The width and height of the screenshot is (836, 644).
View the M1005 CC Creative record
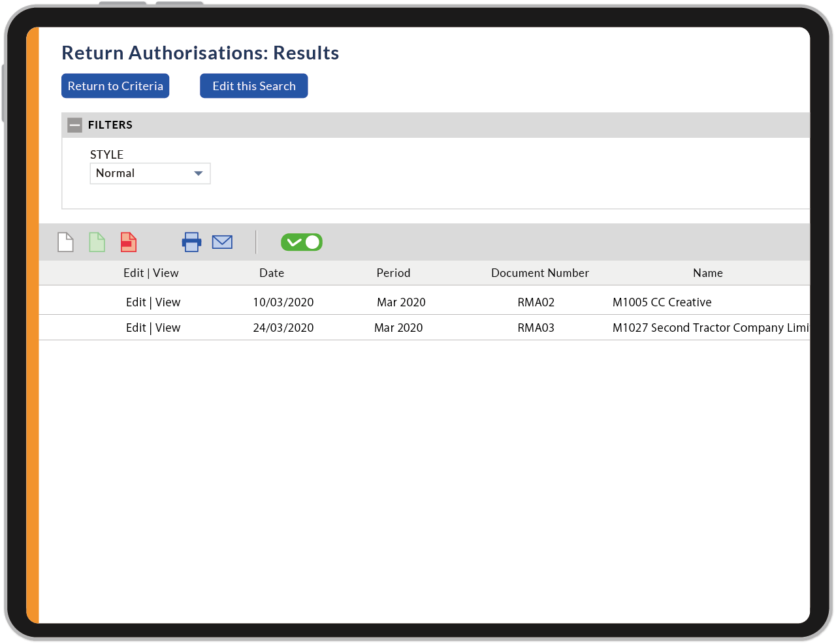(169, 302)
